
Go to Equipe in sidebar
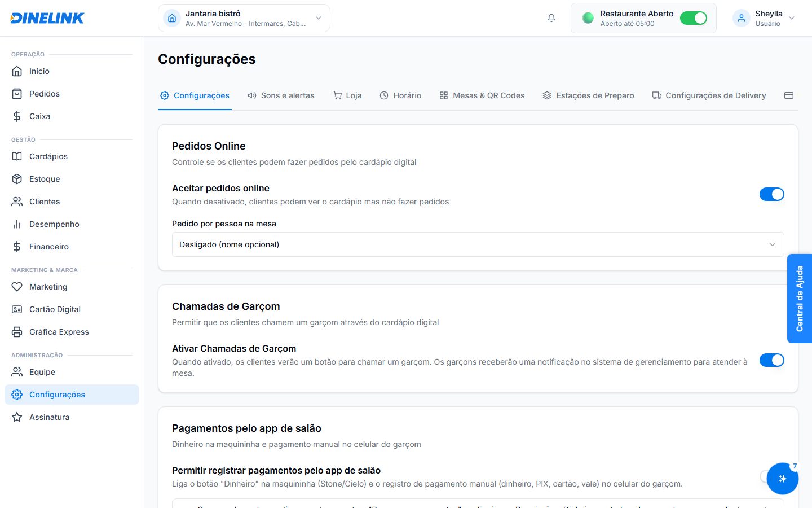[x=72, y=372]
